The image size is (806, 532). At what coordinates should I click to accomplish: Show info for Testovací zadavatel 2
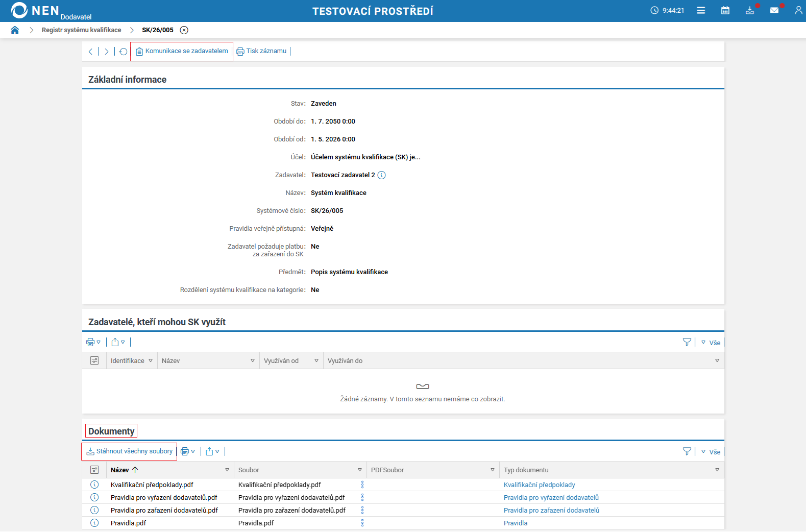click(382, 175)
